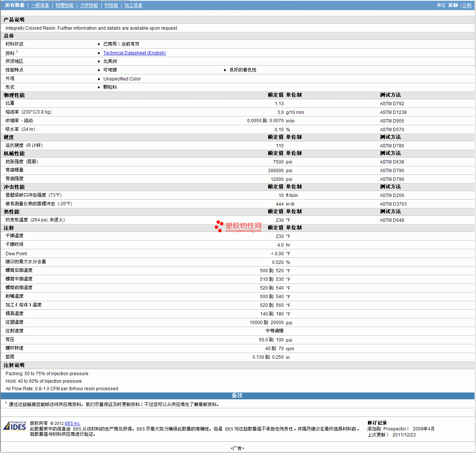Click the red-dot 塑胶物性网 watermark logo

238,226
